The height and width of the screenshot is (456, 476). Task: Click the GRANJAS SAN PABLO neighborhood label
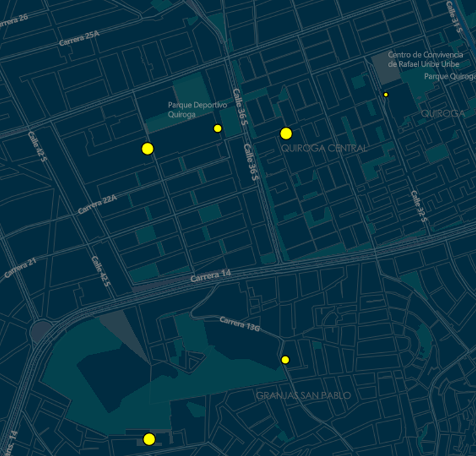pyautogui.click(x=303, y=396)
